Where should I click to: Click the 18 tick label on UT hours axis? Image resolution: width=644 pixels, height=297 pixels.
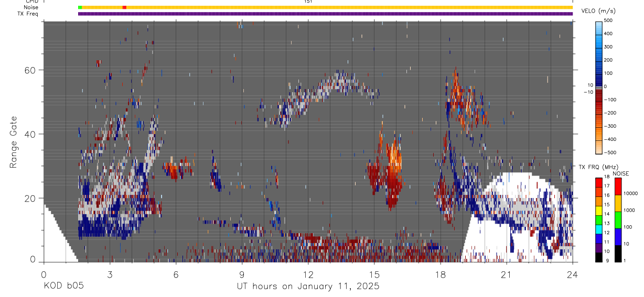[x=440, y=274]
